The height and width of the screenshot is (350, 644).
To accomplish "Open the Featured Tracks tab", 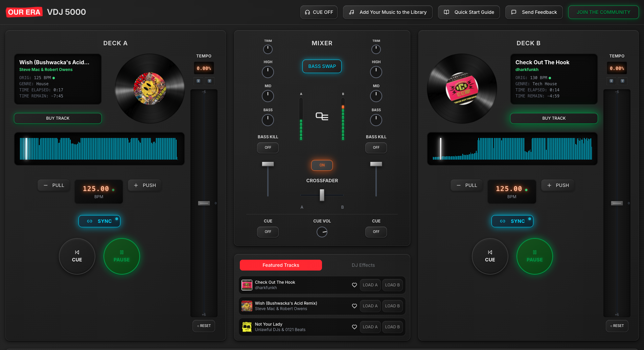I will tap(280, 265).
